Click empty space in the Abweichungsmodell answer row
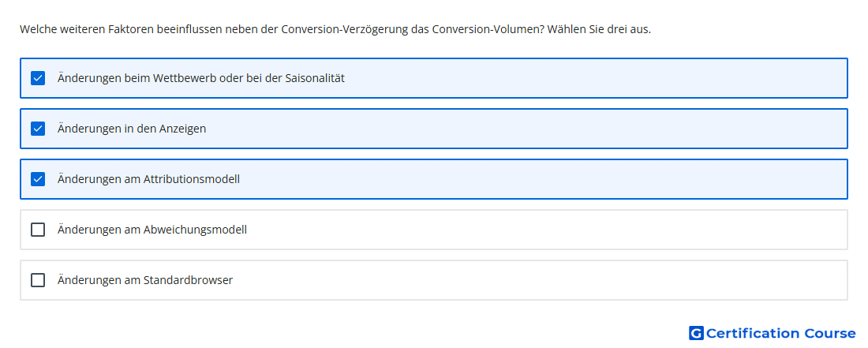This screenshot has height=348, width=868. pos(548,230)
